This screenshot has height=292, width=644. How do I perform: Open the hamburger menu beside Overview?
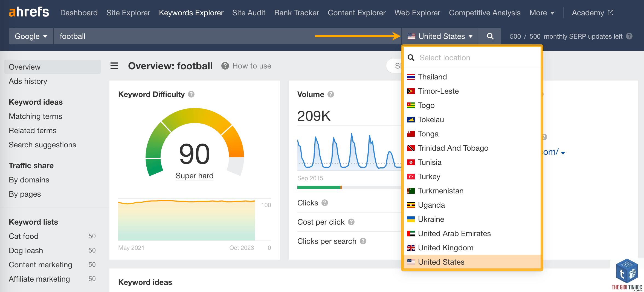click(114, 66)
